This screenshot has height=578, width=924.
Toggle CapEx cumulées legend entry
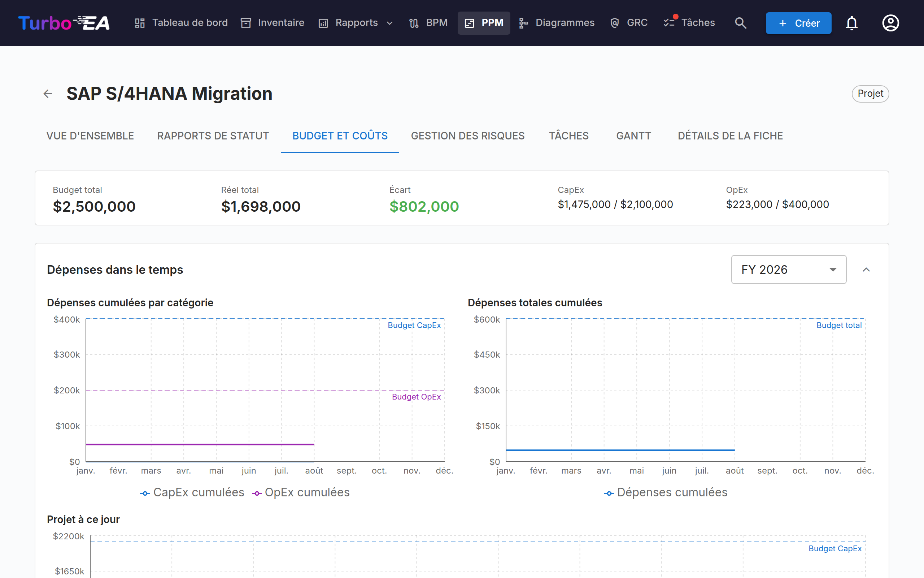point(192,492)
